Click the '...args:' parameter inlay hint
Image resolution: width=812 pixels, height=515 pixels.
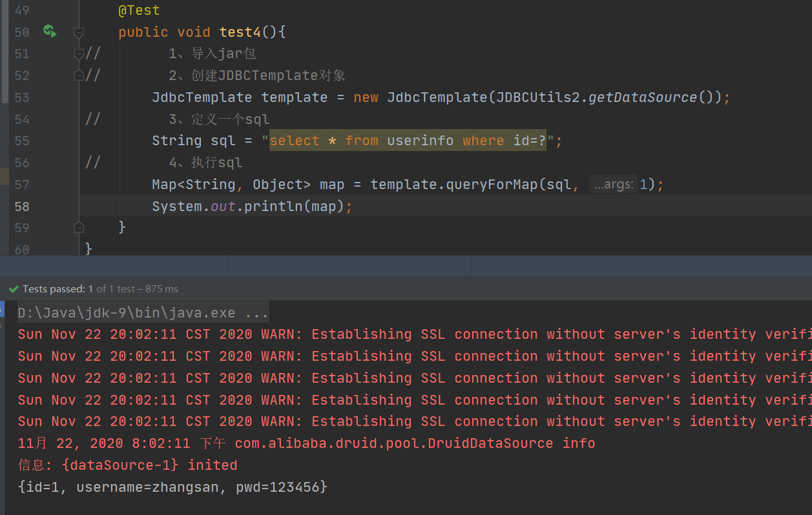coord(613,185)
